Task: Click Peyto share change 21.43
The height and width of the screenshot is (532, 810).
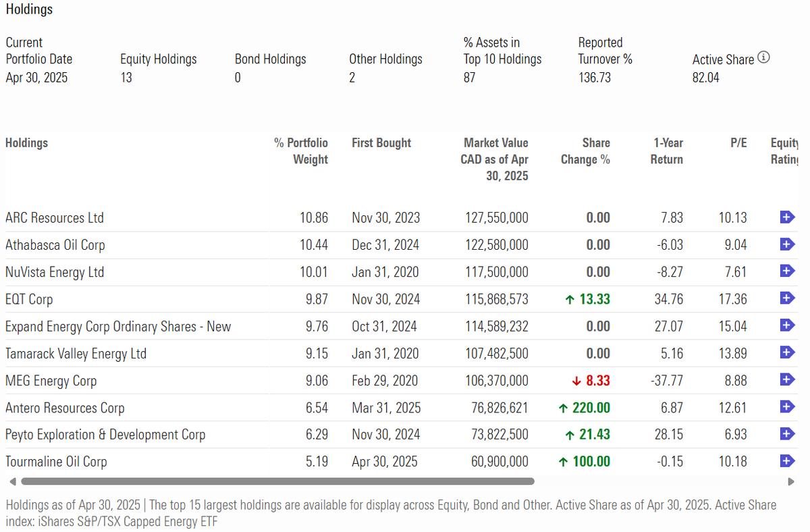Action: click(x=588, y=435)
